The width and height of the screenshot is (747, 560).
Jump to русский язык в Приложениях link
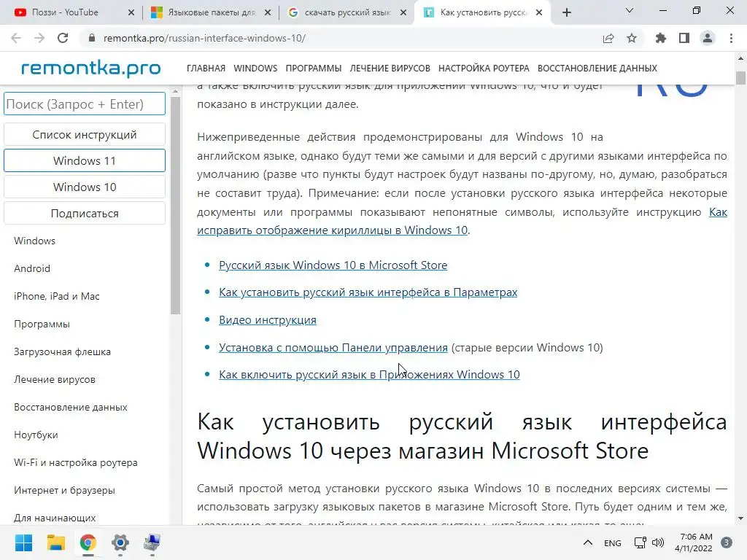[369, 374]
